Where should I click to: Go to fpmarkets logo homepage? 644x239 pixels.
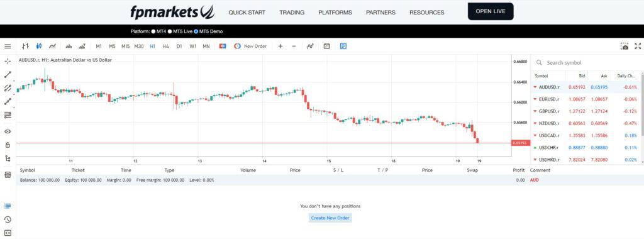click(172, 13)
